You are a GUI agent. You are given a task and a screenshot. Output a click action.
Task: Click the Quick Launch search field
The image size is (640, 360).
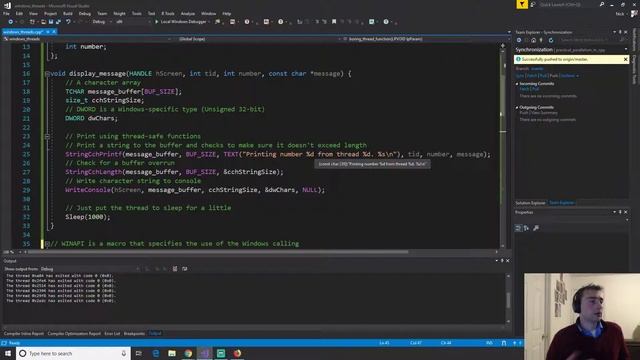coord(568,4)
